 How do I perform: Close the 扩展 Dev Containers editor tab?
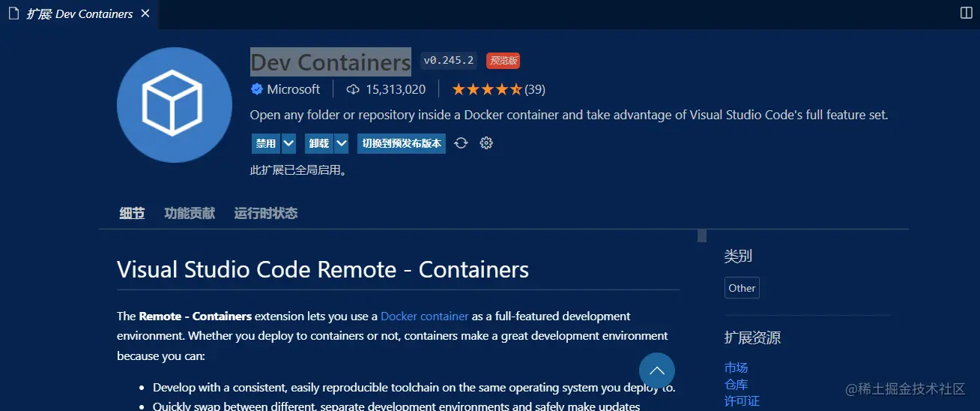(x=145, y=13)
